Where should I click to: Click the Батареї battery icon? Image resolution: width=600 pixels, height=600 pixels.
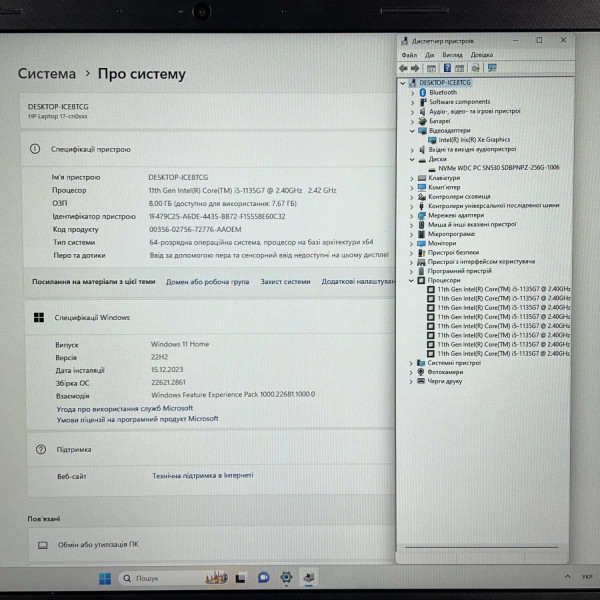[x=422, y=121]
